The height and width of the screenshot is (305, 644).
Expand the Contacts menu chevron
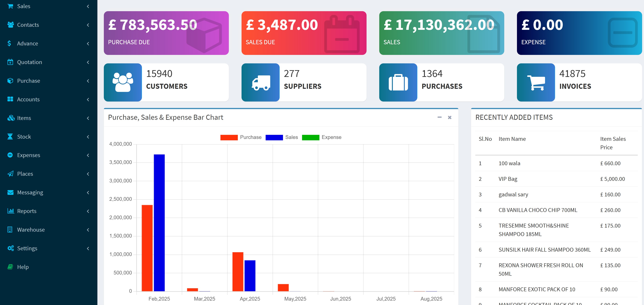point(88,25)
